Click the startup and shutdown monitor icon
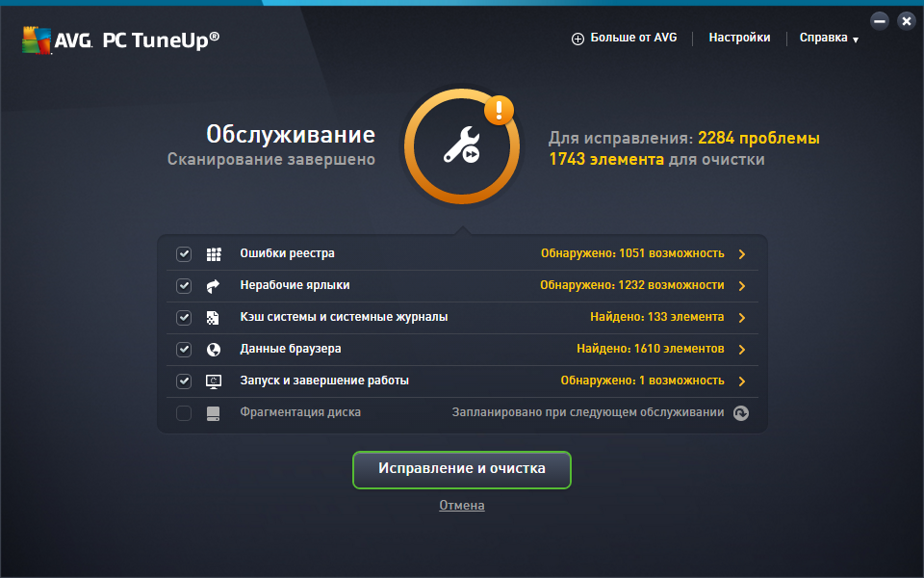The width and height of the screenshot is (924, 578). click(214, 381)
